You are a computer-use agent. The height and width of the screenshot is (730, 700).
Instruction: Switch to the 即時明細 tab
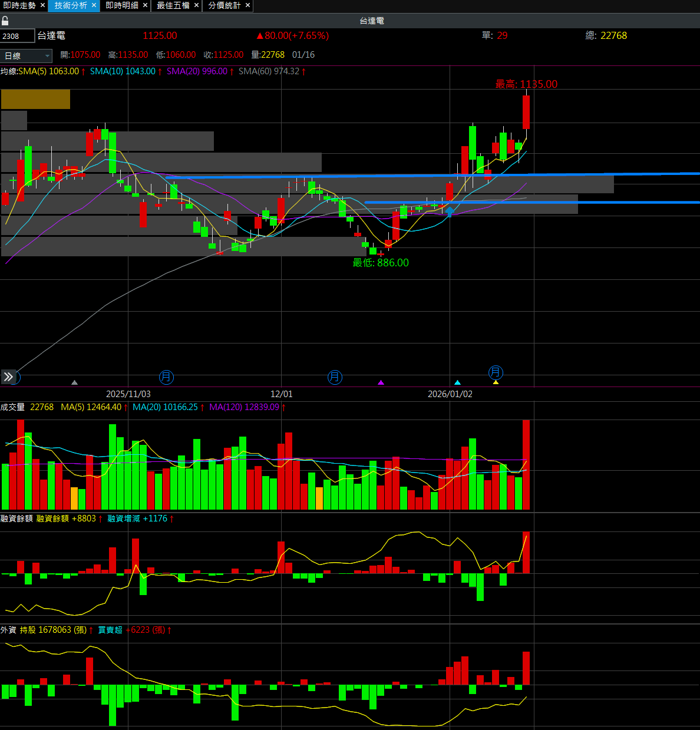click(x=122, y=5)
